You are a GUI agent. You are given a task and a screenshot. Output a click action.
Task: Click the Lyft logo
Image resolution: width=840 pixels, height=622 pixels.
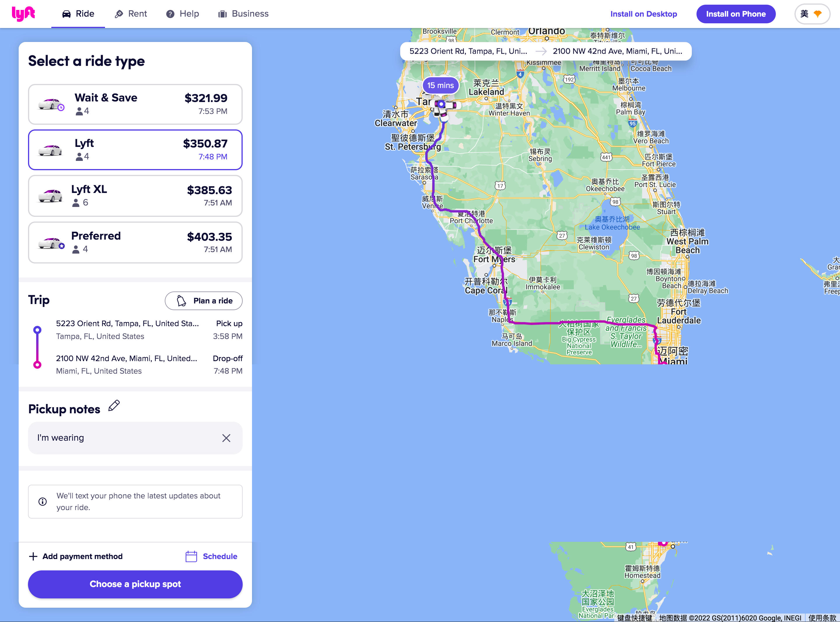click(x=23, y=14)
